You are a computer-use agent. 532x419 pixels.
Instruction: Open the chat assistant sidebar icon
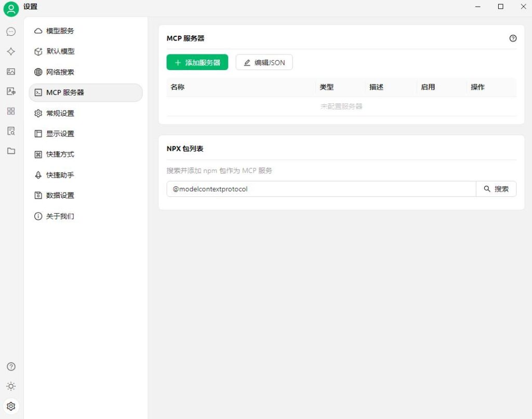pos(11,32)
